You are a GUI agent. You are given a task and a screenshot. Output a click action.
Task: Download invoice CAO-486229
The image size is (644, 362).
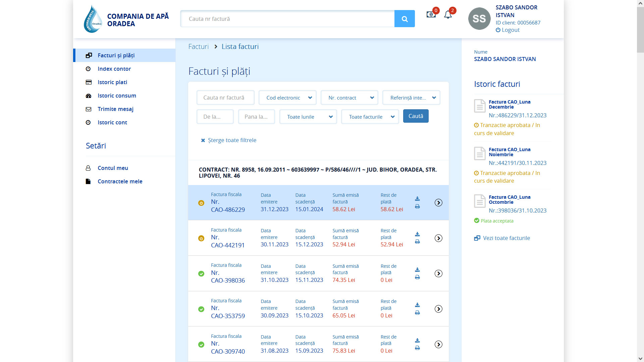click(417, 199)
